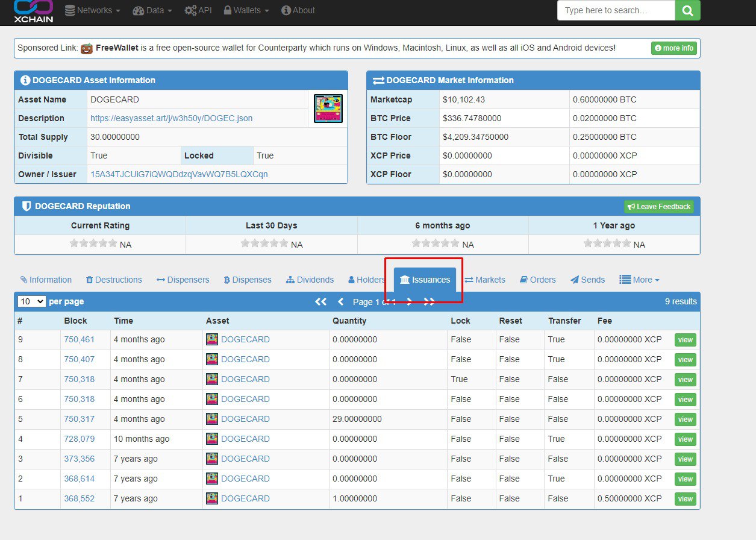Click the 6 months ago rating stars

pyautogui.click(x=436, y=243)
